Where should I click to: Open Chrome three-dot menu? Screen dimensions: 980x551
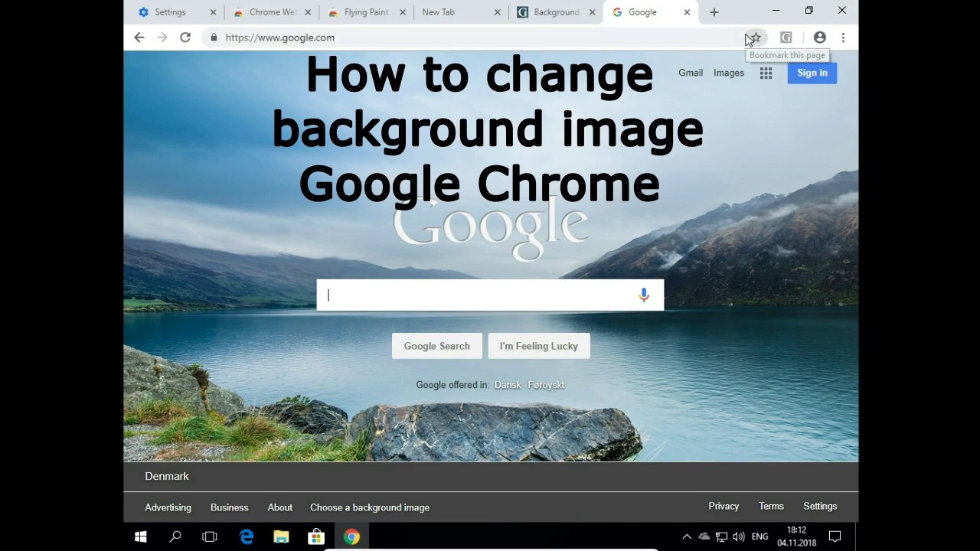click(843, 37)
